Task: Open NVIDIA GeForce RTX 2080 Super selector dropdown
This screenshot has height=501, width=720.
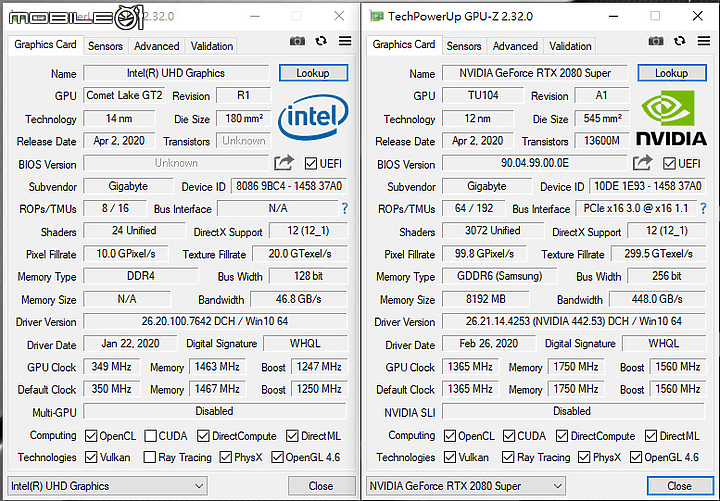Action: click(x=466, y=486)
